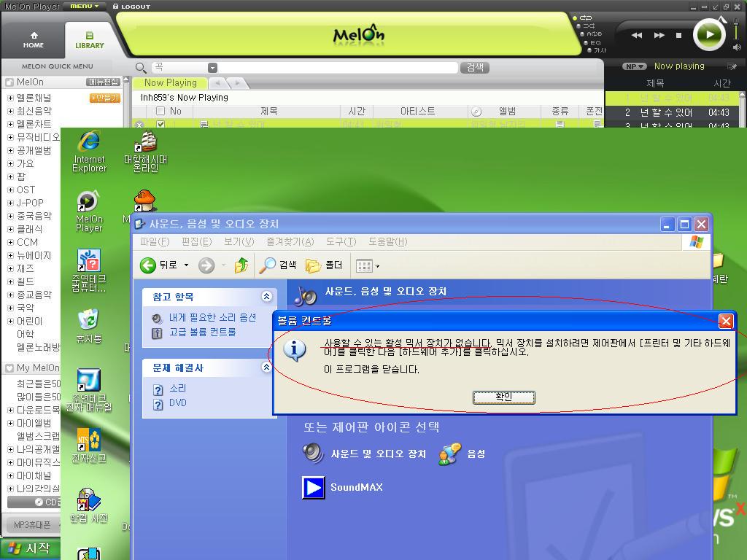Toggle repeat mode in MelOn player
747x560 pixels.
[584, 17]
